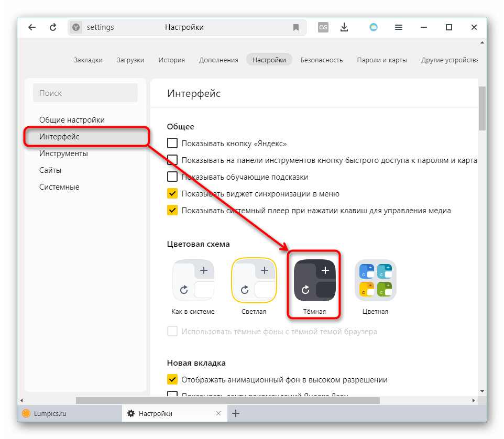The height and width of the screenshot is (439, 504).
Task: Uncheck Отображать анимационный фон checkbox
Action: (x=172, y=379)
